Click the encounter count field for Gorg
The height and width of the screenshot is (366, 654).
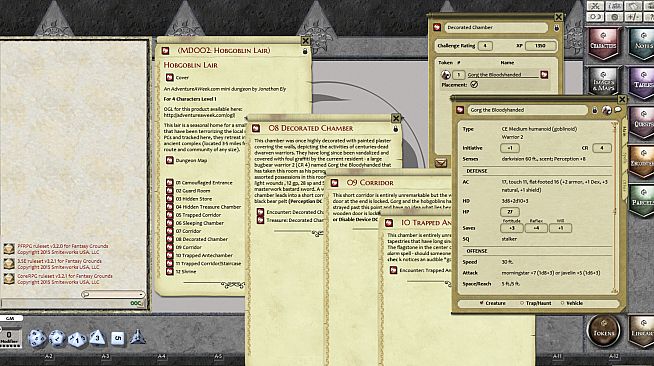[459, 75]
